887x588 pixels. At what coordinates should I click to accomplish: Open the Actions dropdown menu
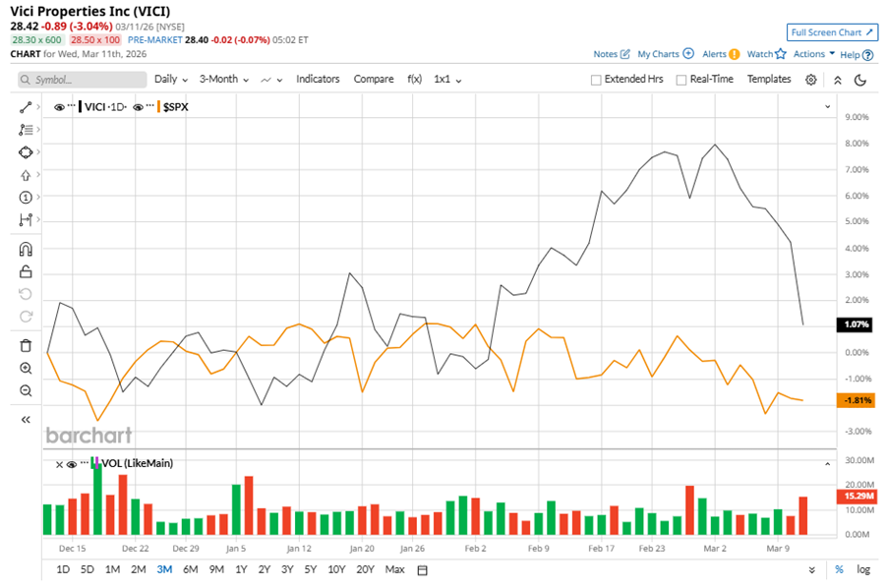[813, 54]
